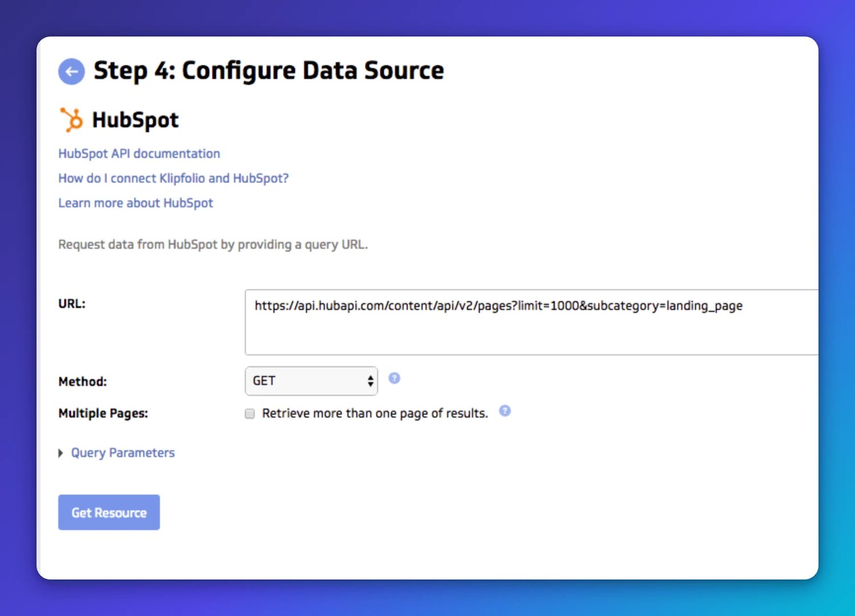
Task: Click the Get Resource button
Action: pyautogui.click(x=109, y=512)
